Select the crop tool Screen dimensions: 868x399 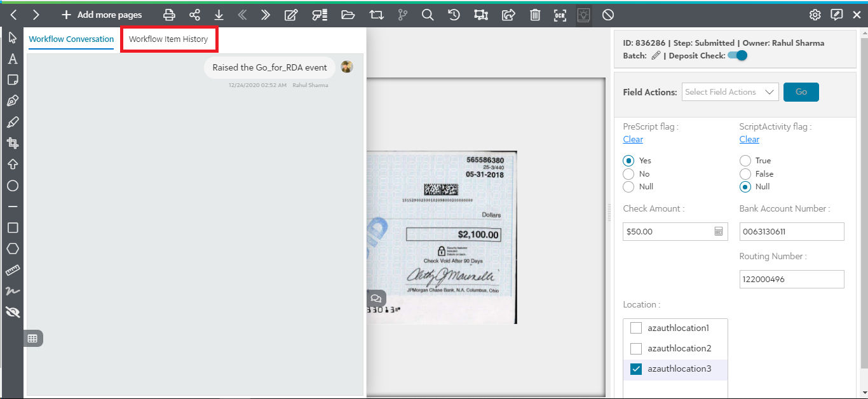pos(12,143)
